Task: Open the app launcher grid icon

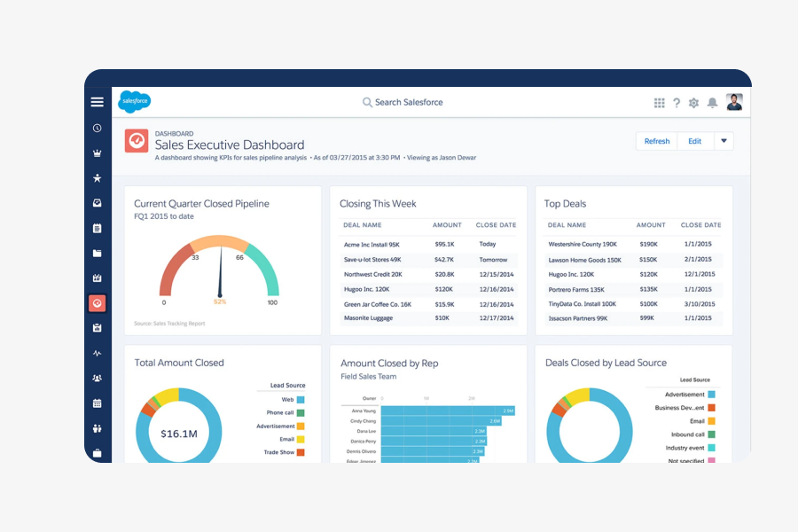Action: pos(659,103)
